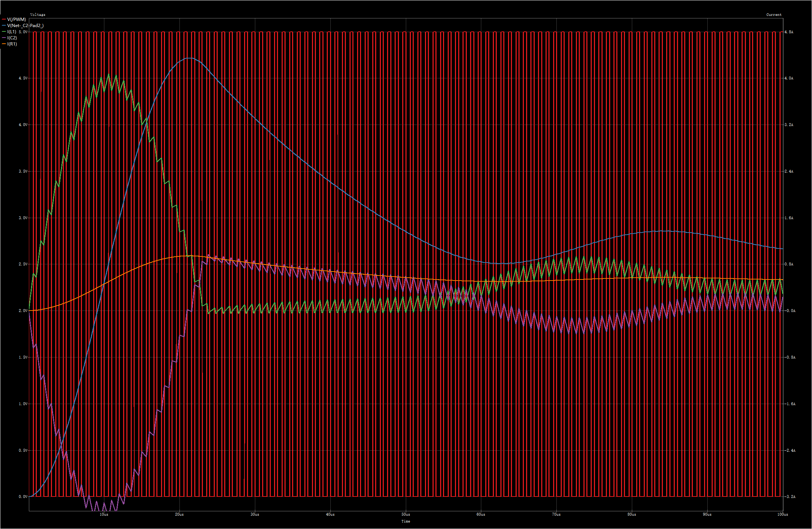Click the 10us tick label

point(104,515)
